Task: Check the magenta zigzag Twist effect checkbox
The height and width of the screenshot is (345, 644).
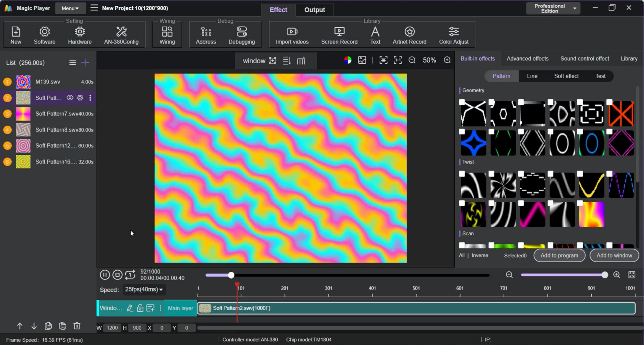Action: click(x=521, y=203)
